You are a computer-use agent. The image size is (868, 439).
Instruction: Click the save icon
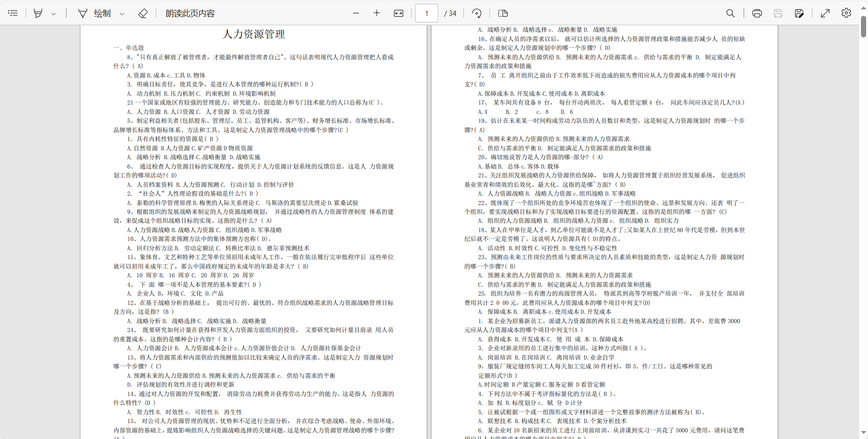tap(778, 13)
